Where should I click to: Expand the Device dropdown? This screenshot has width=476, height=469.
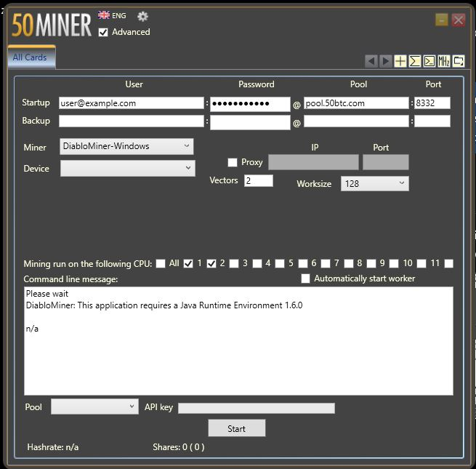[x=127, y=168]
